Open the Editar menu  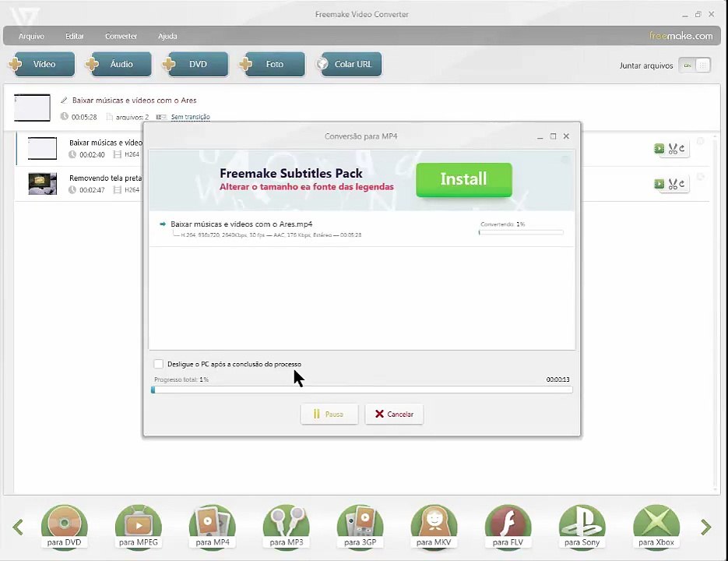pyautogui.click(x=74, y=36)
